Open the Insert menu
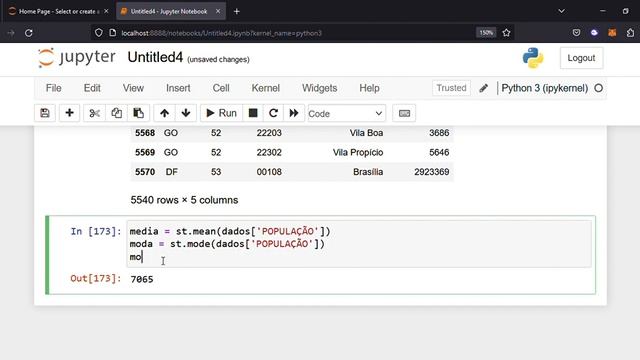 pyautogui.click(x=178, y=88)
